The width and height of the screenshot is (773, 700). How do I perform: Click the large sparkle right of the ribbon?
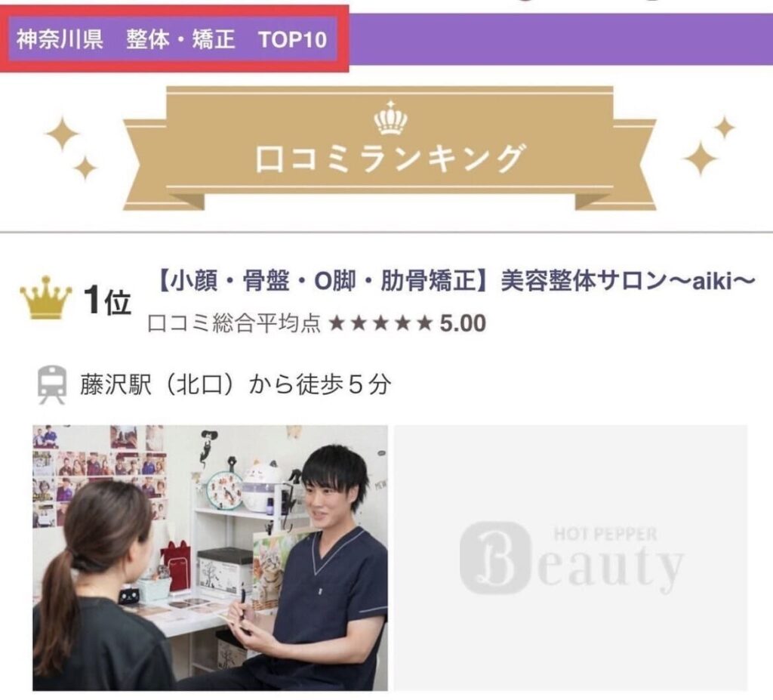click(700, 158)
